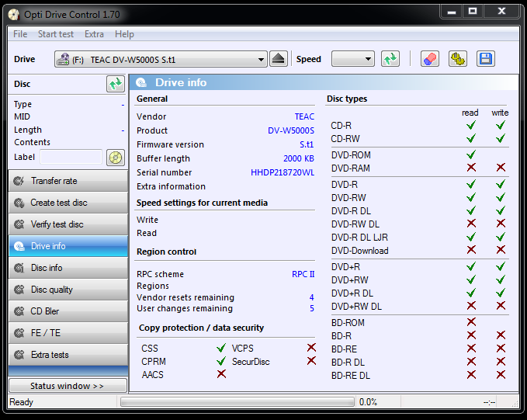Open the Extra tests panel
527x420 pixels.
(68, 355)
